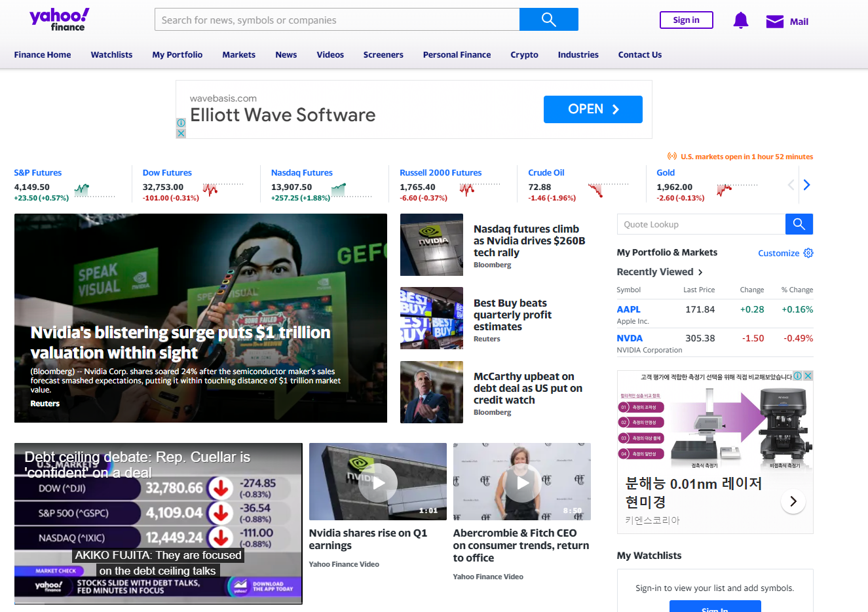Open the Markets menu
Screen dimensions: 868x612
[x=238, y=54]
